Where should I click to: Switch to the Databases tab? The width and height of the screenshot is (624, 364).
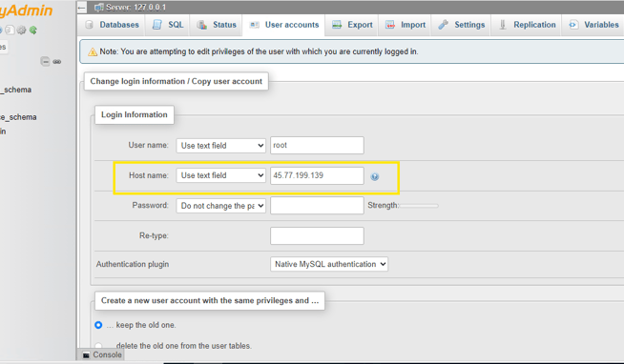click(x=113, y=25)
